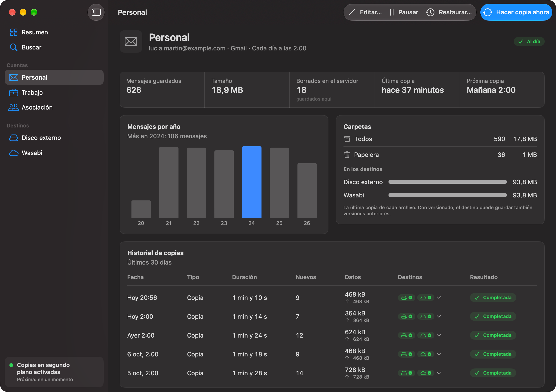Toggle the sidebar visibility button
This screenshot has width=556, height=392.
[96, 12]
